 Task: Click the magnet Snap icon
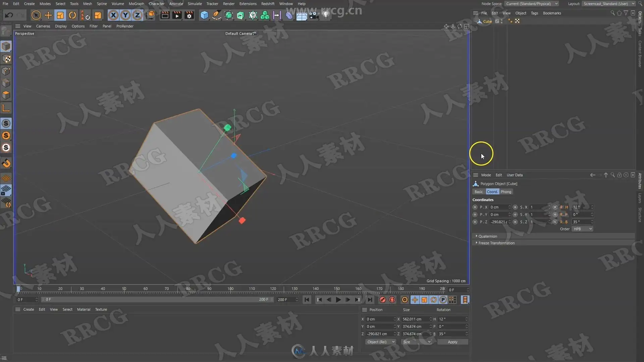coord(6,163)
